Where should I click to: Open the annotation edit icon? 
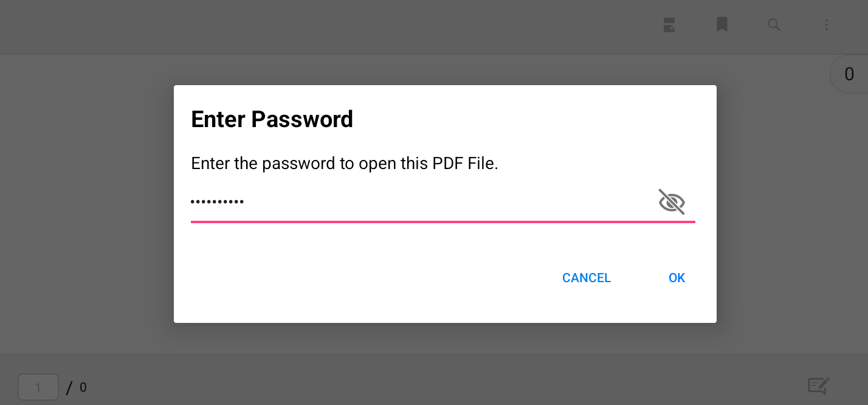pos(818,386)
